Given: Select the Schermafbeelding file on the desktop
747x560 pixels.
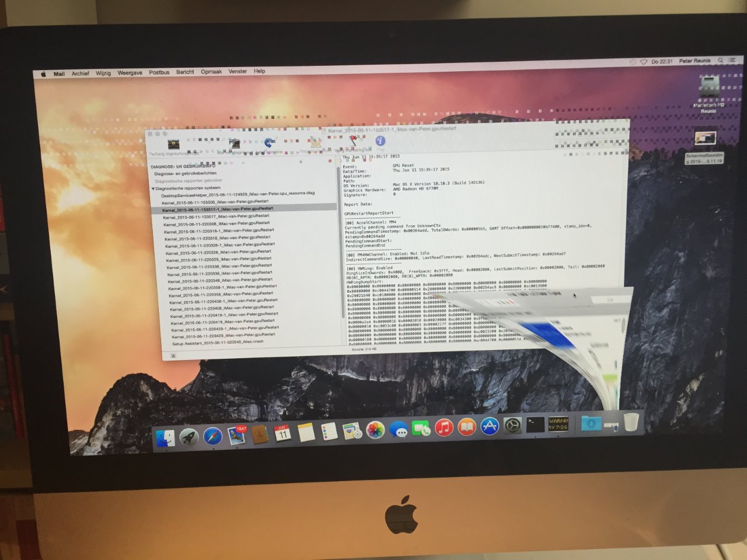Looking at the screenshot, I should click(x=704, y=147).
